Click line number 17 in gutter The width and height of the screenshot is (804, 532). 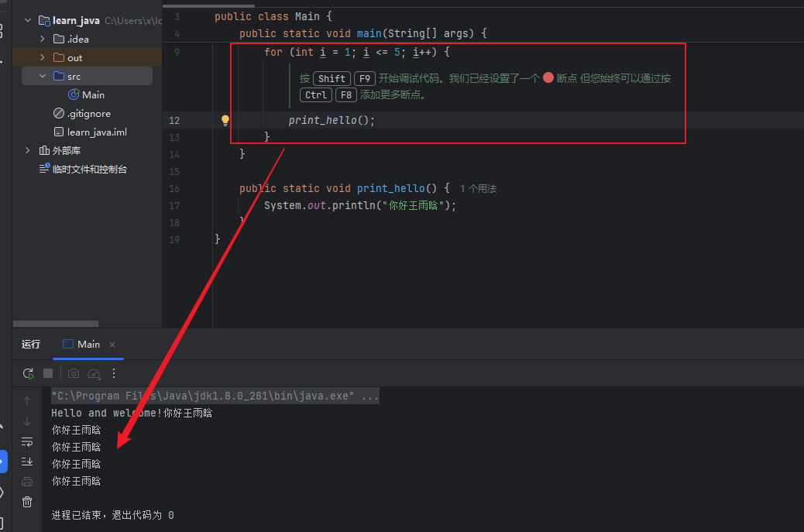coord(174,205)
